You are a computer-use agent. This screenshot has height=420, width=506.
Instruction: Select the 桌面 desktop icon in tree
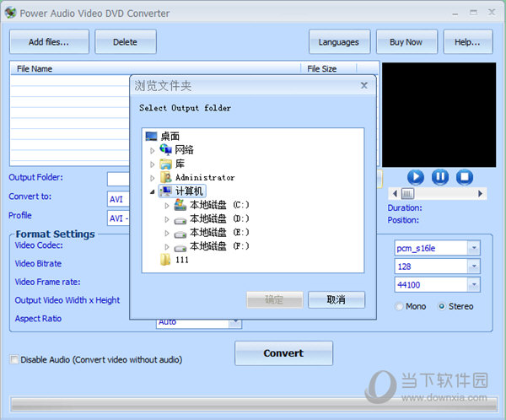click(x=151, y=137)
